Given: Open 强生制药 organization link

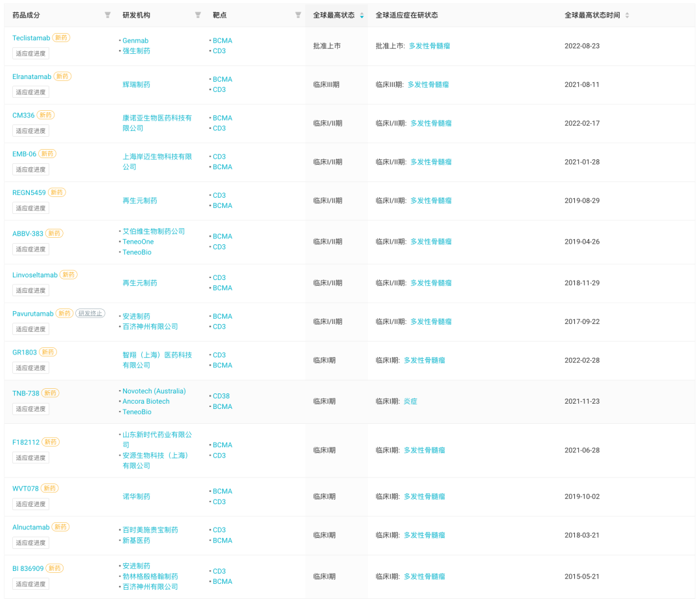Looking at the screenshot, I should 136,51.
